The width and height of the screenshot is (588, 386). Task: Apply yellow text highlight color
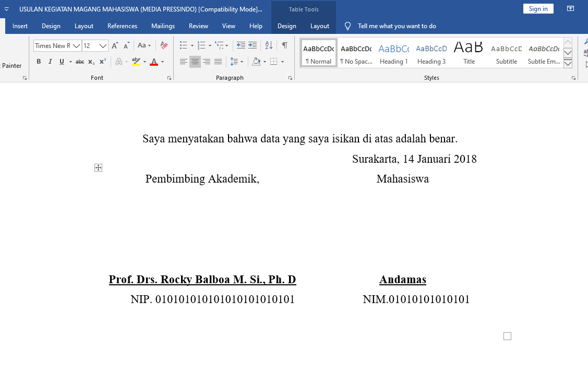[136, 62]
